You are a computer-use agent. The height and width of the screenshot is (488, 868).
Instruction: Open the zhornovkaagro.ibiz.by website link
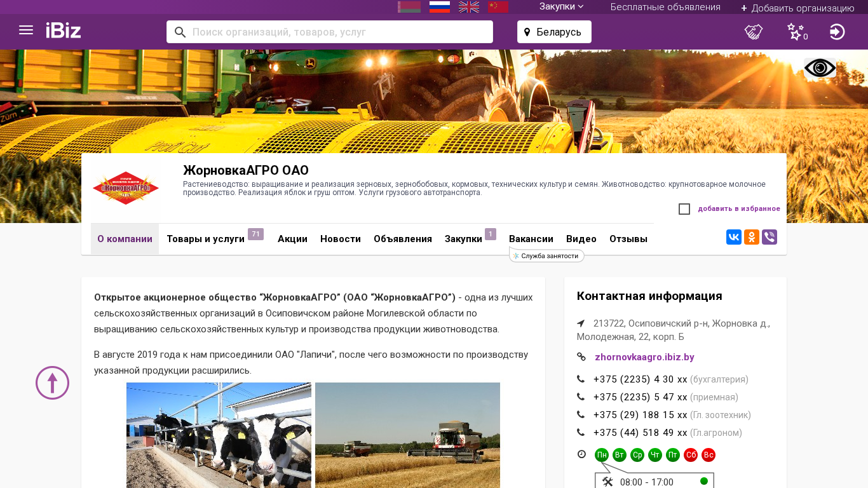coord(644,357)
